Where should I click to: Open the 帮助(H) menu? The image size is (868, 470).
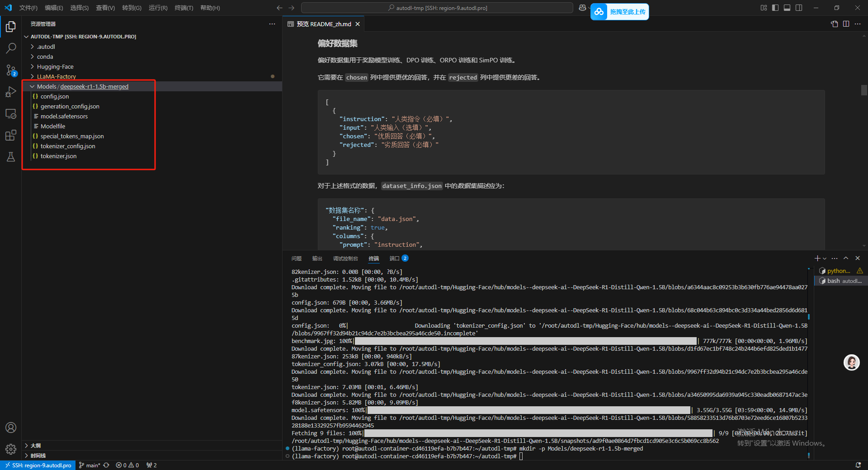coord(210,8)
